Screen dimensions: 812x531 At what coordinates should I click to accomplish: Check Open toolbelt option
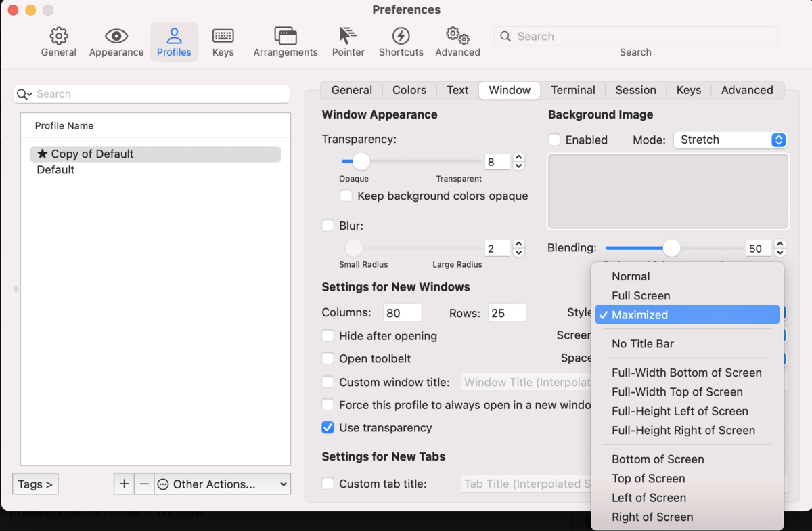tap(328, 359)
